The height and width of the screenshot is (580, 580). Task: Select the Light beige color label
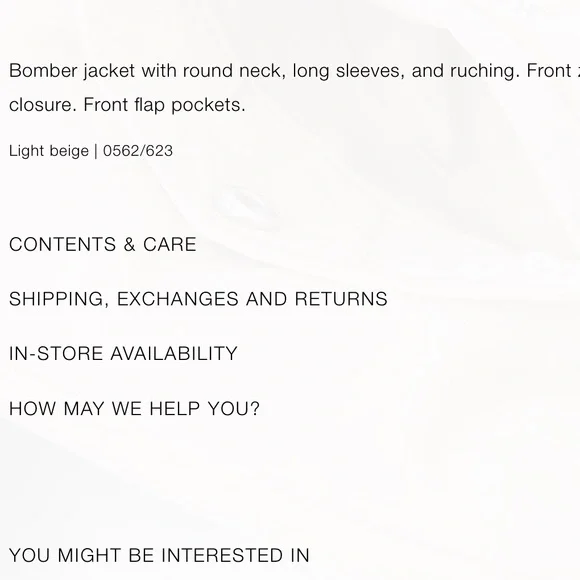point(49,151)
